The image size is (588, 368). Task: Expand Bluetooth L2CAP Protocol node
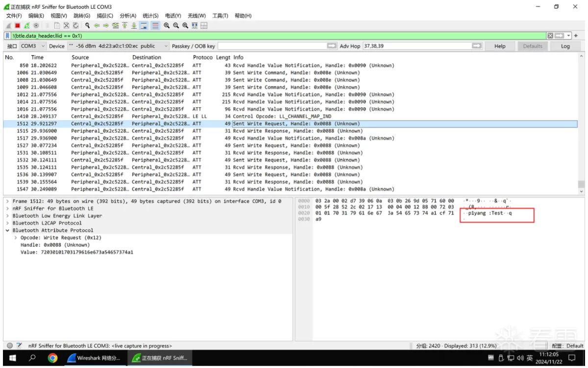7,223
